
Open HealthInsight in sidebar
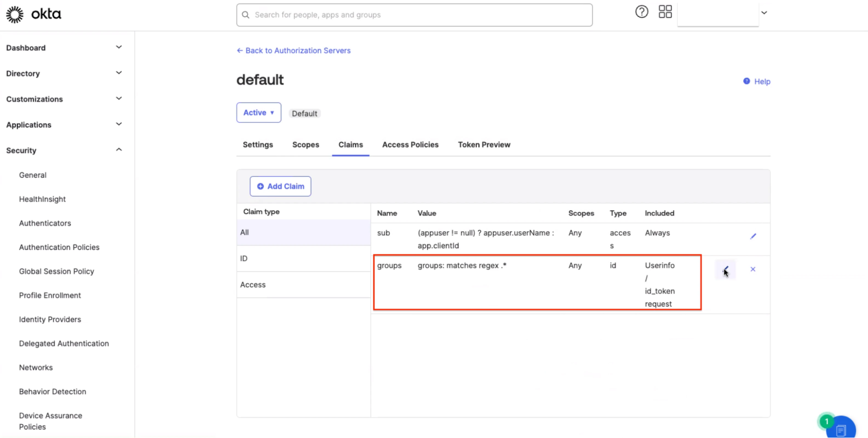(42, 199)
